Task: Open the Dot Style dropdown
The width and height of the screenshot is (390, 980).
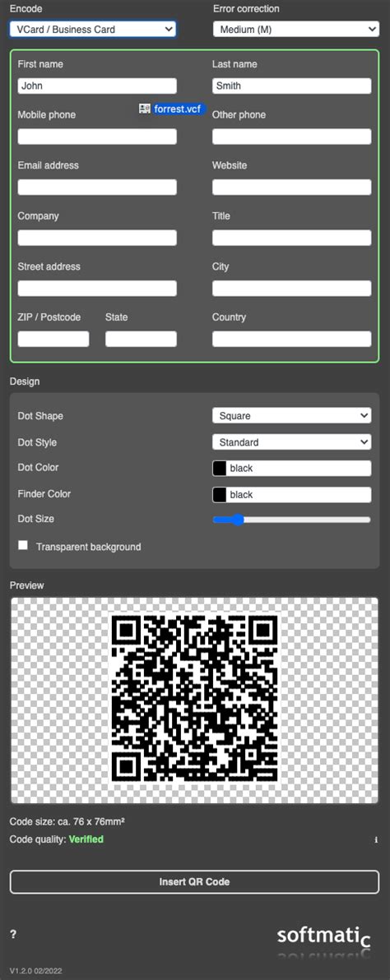Action: (292, 441)
